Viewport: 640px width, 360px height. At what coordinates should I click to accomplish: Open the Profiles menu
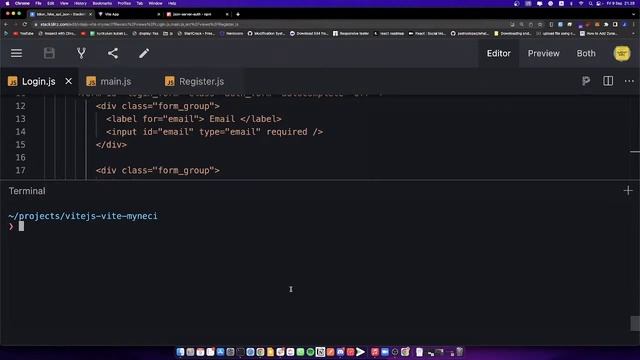click(x=124, y=3)
